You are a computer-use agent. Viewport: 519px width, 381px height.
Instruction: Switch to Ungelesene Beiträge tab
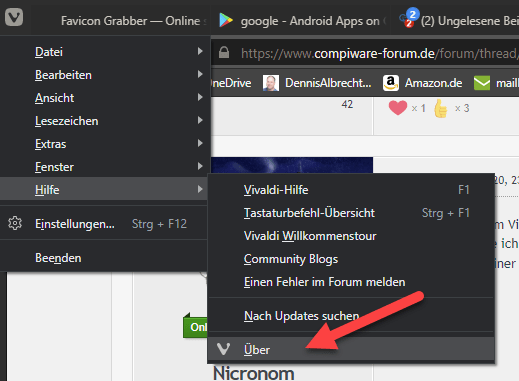click(x=455, y=21)
